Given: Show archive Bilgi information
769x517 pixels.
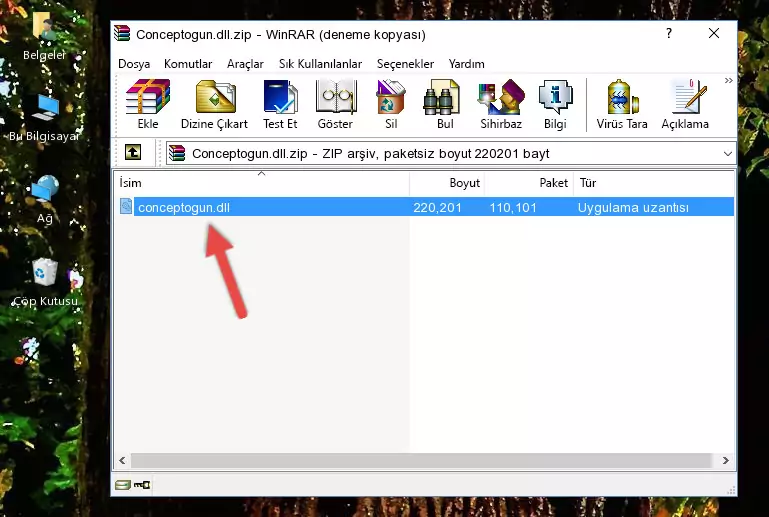Looking at the screenshot, I should tap(555, 104).
